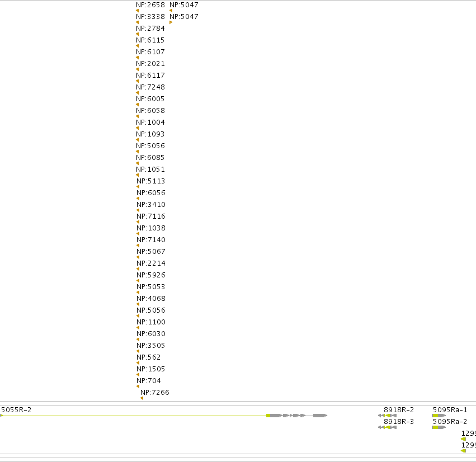Viewport: 476px width, 462px height.
Task: Click the NP:5113 feature label
Action: pyautogui.click(x=151, y=181)
